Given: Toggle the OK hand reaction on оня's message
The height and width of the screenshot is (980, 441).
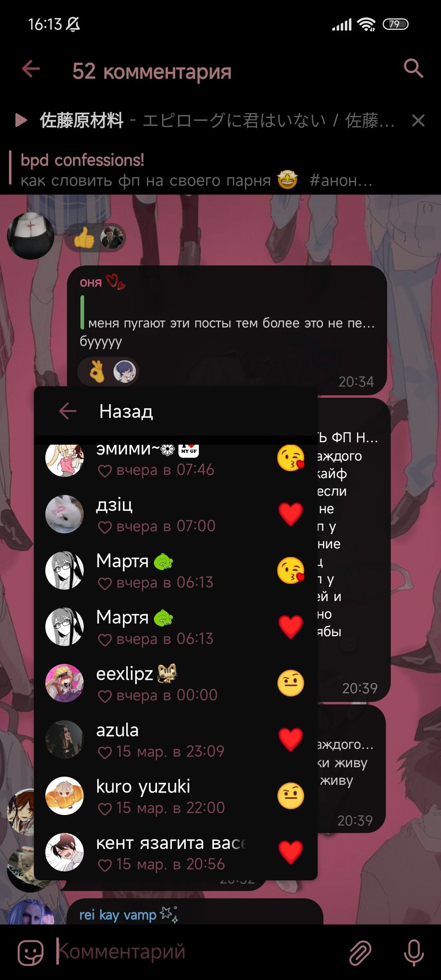Looking at the screenshot, I should tap(108, 372).
